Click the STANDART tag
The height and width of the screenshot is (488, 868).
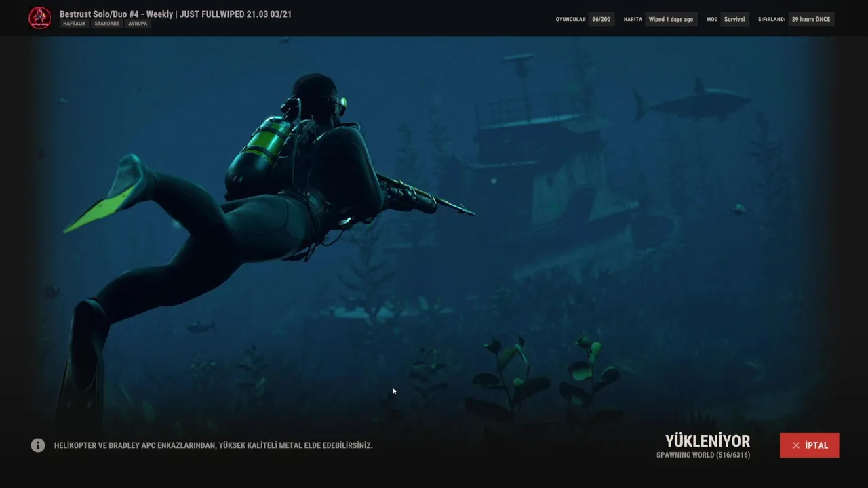click(107, 24)
